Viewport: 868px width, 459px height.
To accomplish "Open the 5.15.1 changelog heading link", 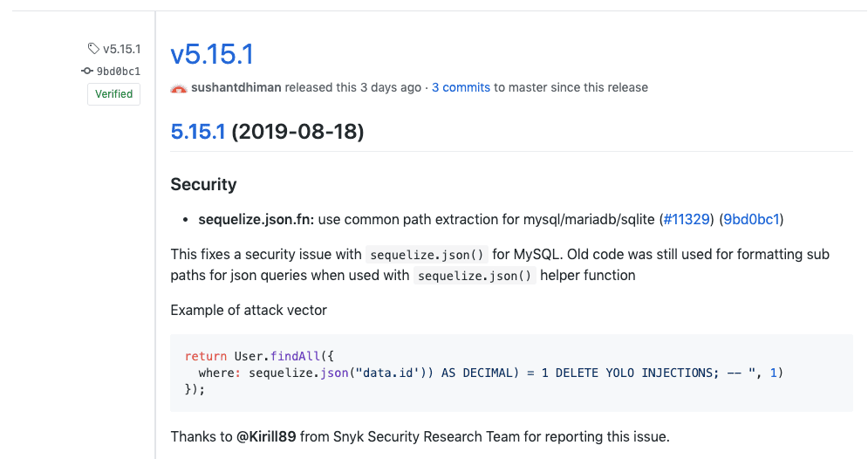I will click(198, 132).
